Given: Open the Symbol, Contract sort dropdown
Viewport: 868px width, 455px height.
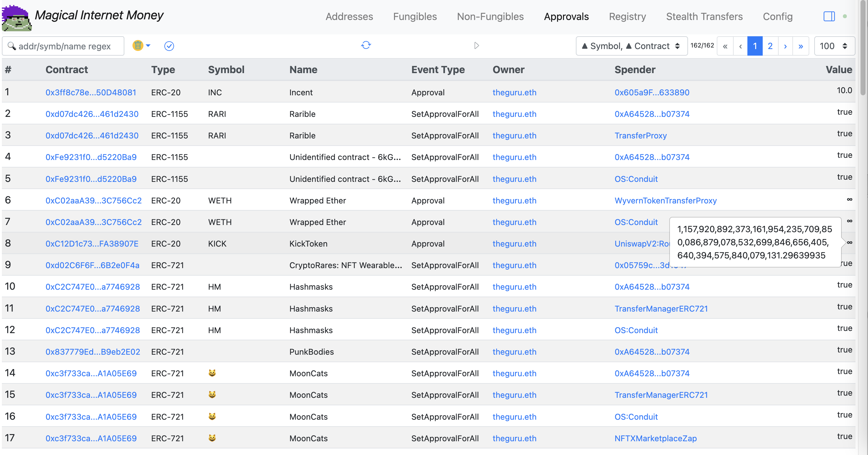Looking at the screenshot, I should [631, 46].
